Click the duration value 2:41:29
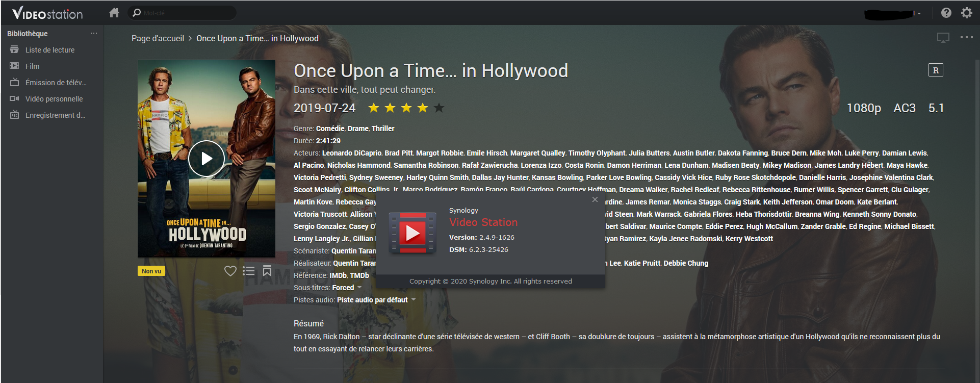980x383 pixels. (328, 141)
